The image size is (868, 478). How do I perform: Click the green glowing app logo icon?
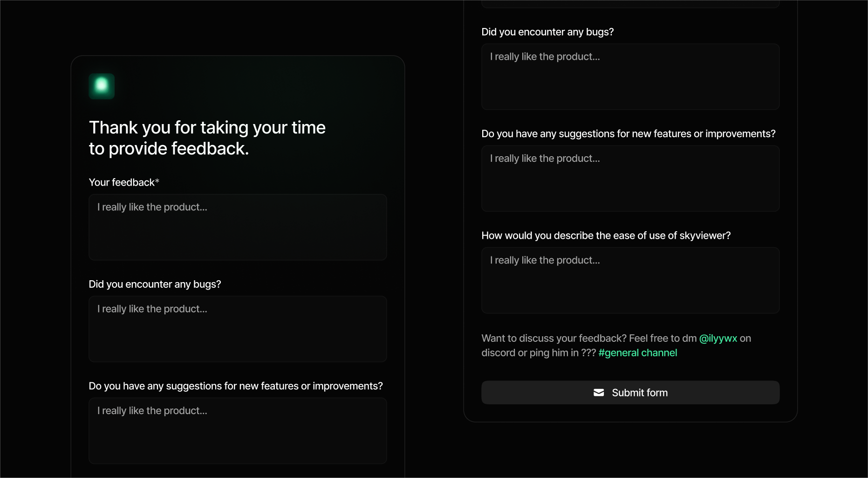(x=101, y=86)
